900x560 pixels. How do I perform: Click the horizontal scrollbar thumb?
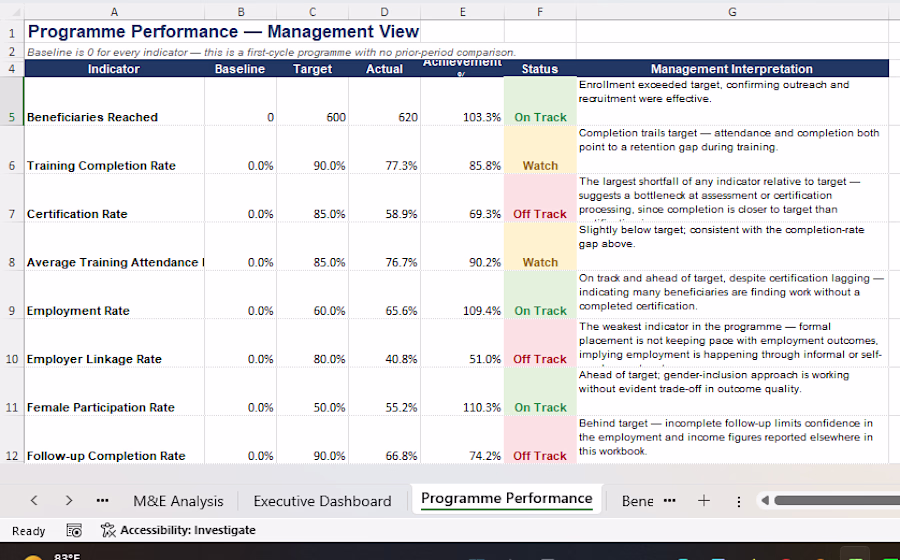point(837,501)
